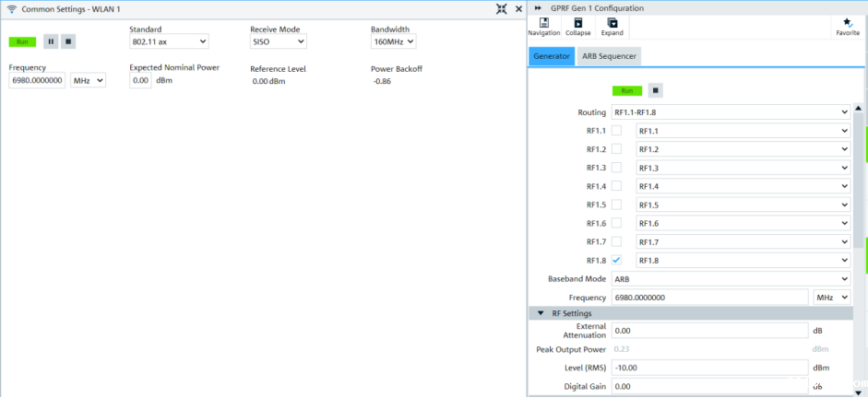
Task: Click the Peak Output Power 0.23 value
Action: 621,349
